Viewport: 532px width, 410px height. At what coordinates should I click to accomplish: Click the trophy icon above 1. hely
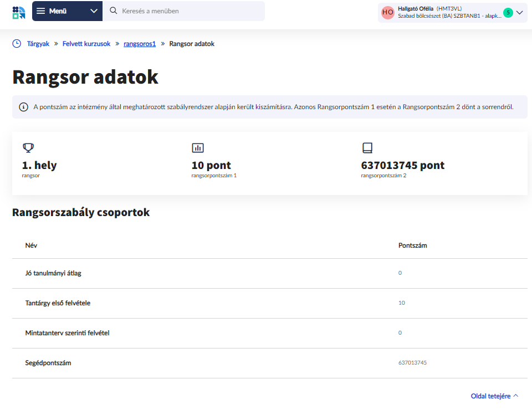pos(28,147)
